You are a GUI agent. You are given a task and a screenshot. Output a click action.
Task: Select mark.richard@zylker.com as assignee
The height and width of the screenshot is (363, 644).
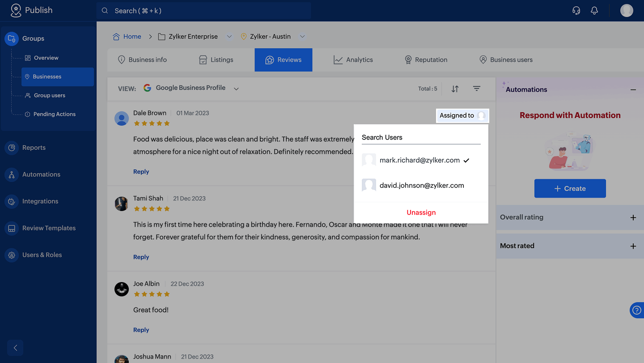pos(419,160)
